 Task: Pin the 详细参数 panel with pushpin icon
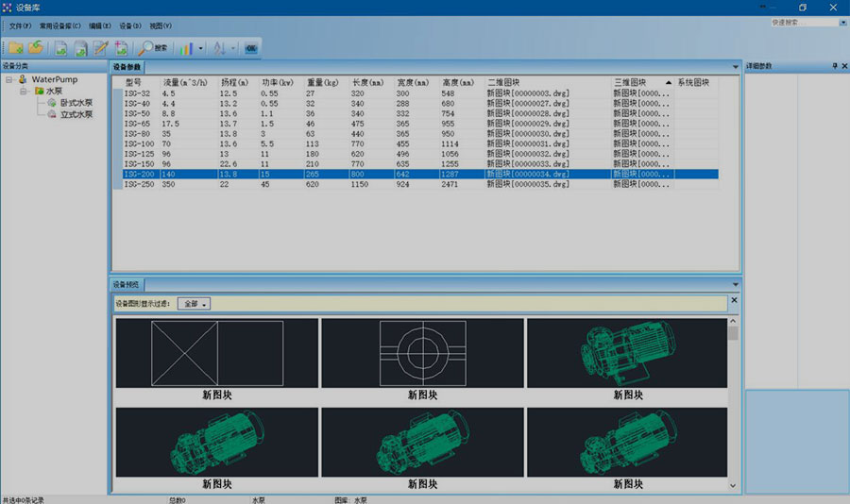(x=834, y=66)
